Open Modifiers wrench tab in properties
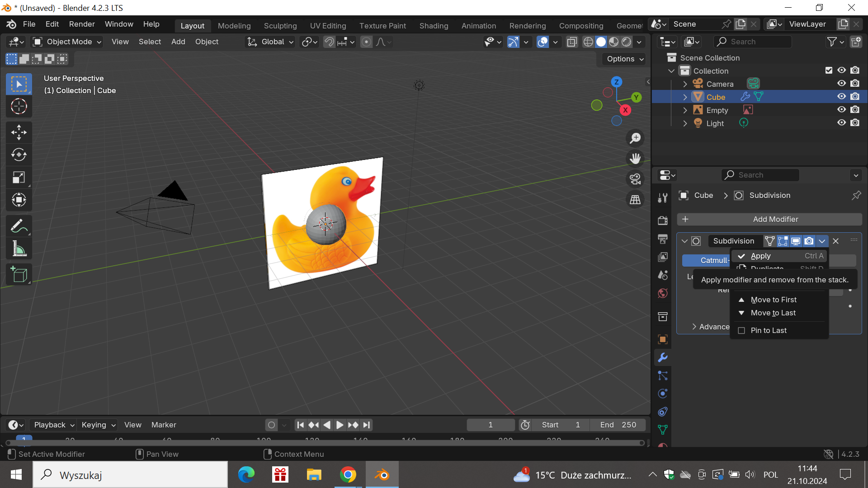The image size is (868, 488). point(663,357)
